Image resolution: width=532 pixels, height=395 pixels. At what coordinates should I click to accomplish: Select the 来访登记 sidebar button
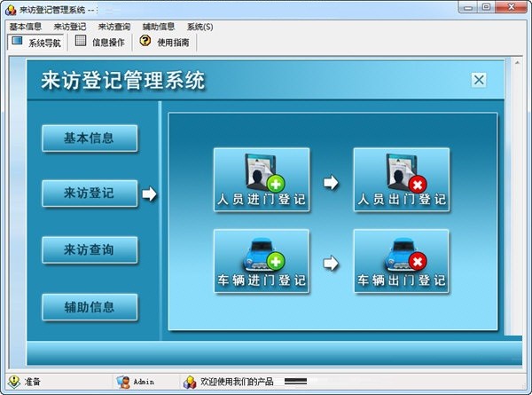click(x=90, y=194)
